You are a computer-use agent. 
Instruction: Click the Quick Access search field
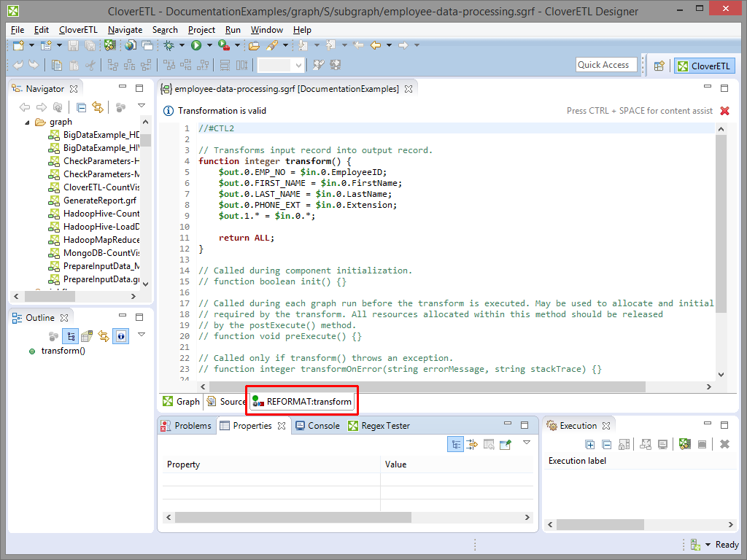point(605,65)
